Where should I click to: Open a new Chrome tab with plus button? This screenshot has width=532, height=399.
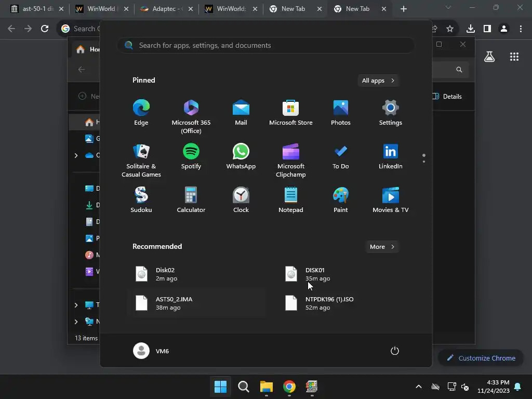[403, 9]
